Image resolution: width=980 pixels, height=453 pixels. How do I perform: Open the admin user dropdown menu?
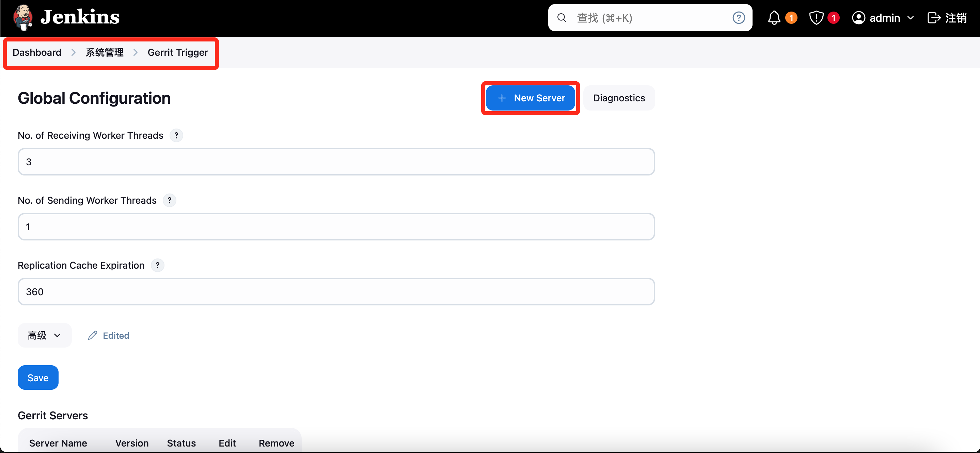coord(883,18)
